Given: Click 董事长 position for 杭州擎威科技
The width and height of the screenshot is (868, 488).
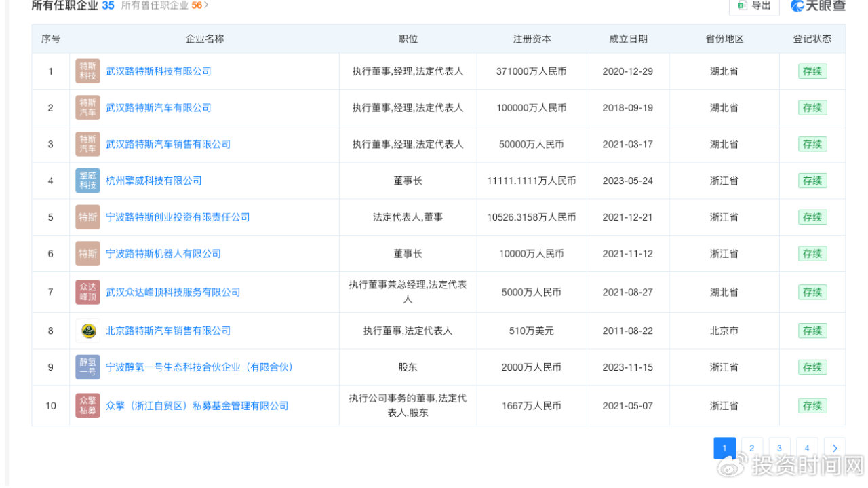Looking at the screenshot, I should click(408, 181).
